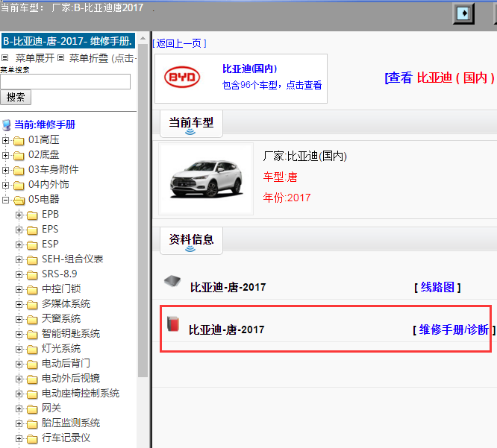Open the 比亚迪(国内) brand link
This screenshot has height=448, width=497.
pos(250,69)
